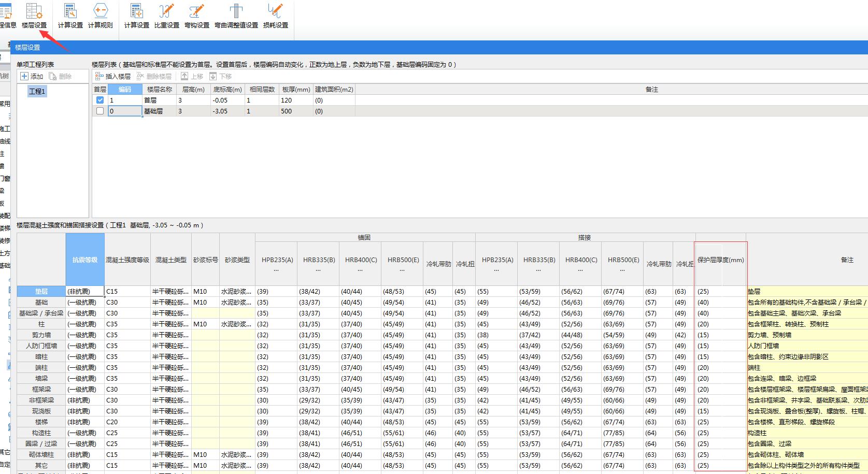The image size is (868, 474).
Task: Click 添加 to add a project
Action: 32,76
